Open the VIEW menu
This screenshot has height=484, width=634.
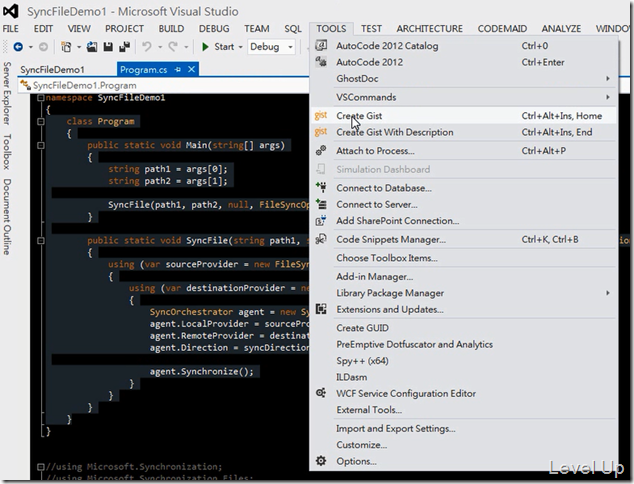pyautogui.click(x=79, y=29)
